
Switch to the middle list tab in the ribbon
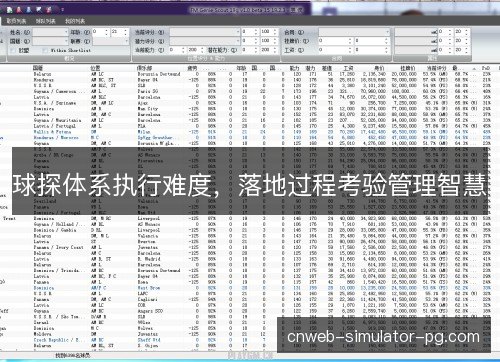(46, 21)
